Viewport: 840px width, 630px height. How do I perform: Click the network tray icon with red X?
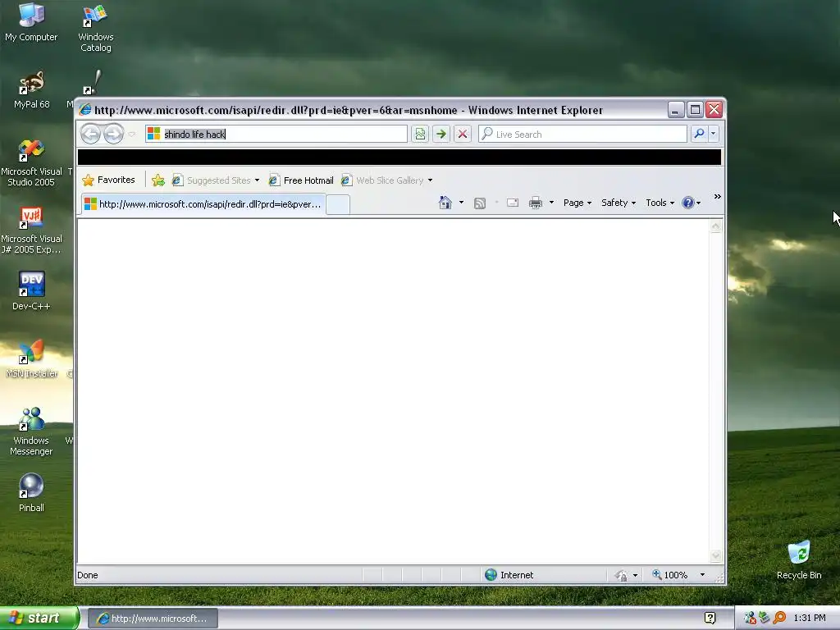pos(750,619)
